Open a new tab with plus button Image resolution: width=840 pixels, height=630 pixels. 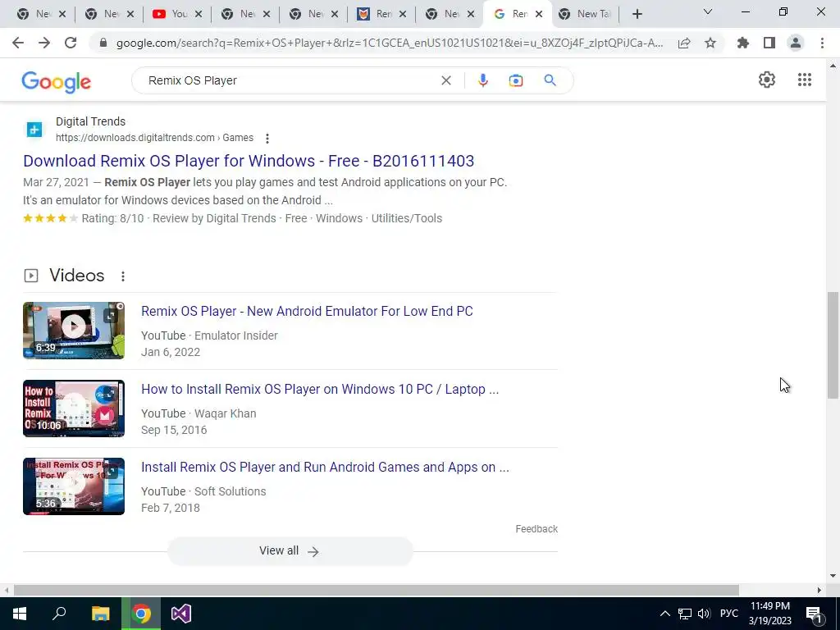pos(637,14)
